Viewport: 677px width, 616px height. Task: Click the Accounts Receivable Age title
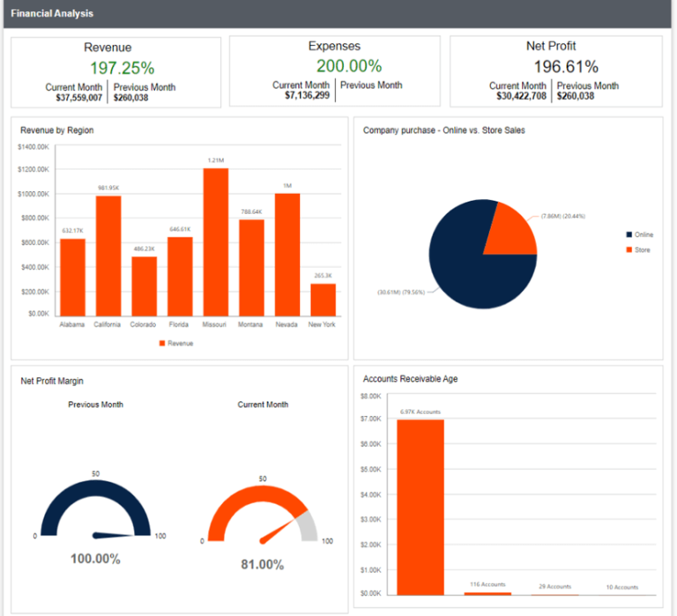(410, 379)
